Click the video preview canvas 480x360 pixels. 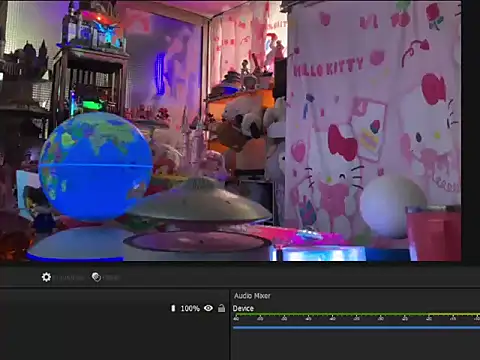(x=231, y=131)
